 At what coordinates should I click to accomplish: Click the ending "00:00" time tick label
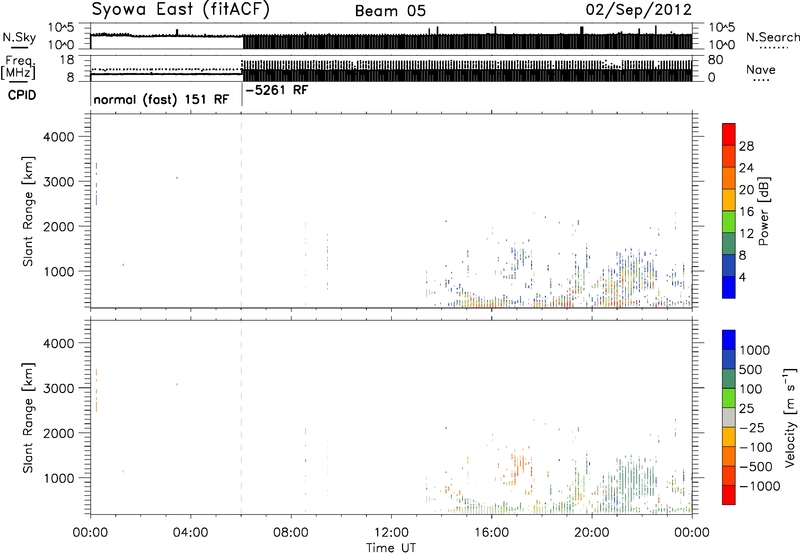coord(692,533)
